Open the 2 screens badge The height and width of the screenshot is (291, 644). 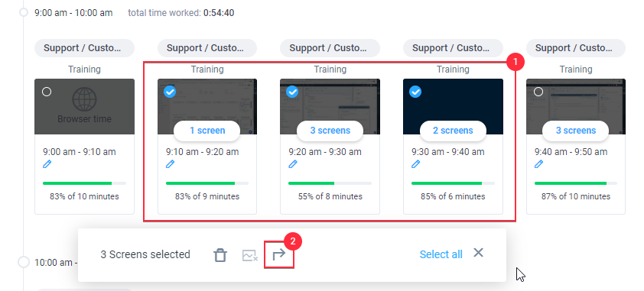pos(453,131)
